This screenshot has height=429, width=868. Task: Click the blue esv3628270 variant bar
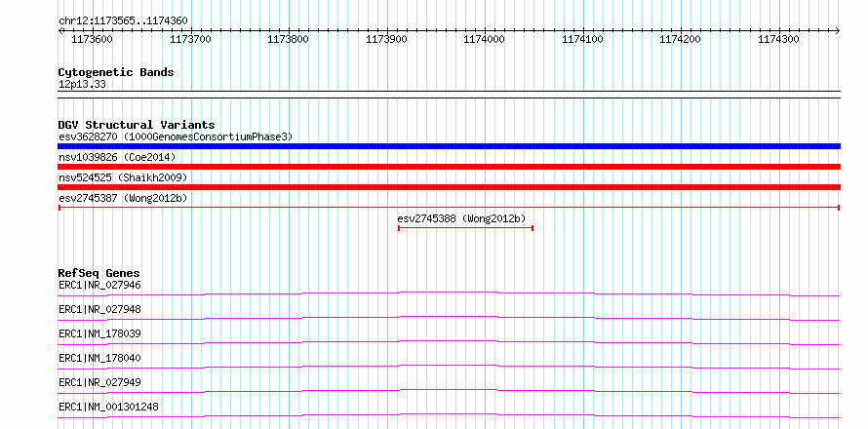[x=449, y=146]
